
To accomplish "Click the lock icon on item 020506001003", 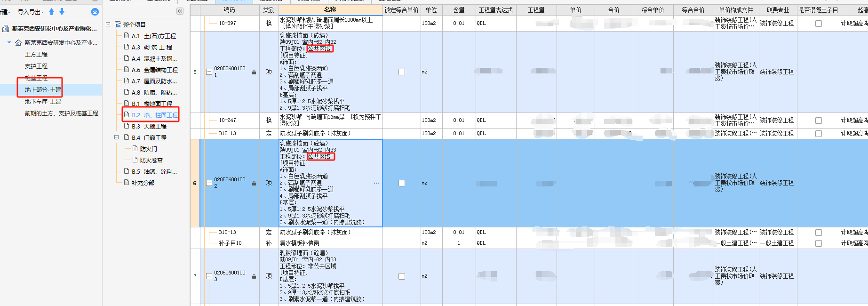I will click(254, 276).
